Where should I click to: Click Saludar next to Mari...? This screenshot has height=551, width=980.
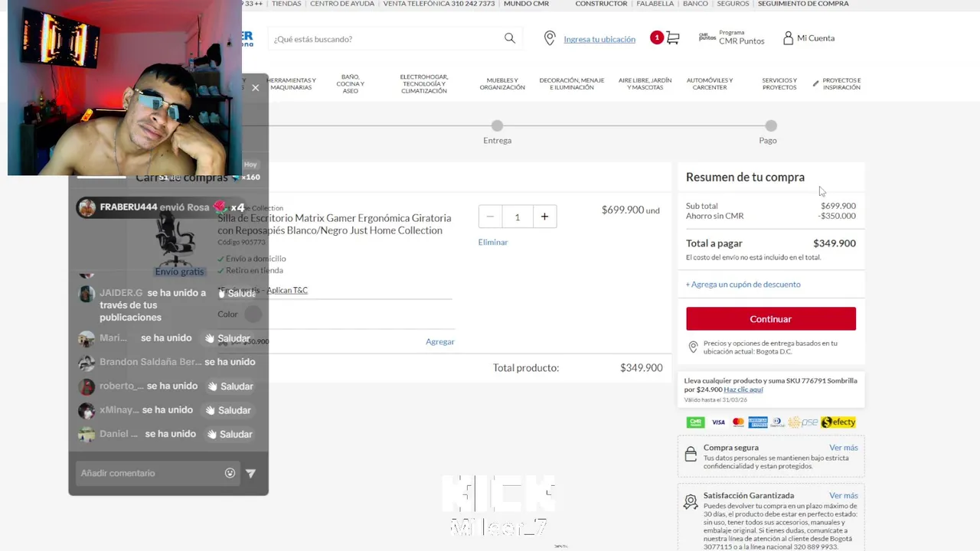point(227,338)
